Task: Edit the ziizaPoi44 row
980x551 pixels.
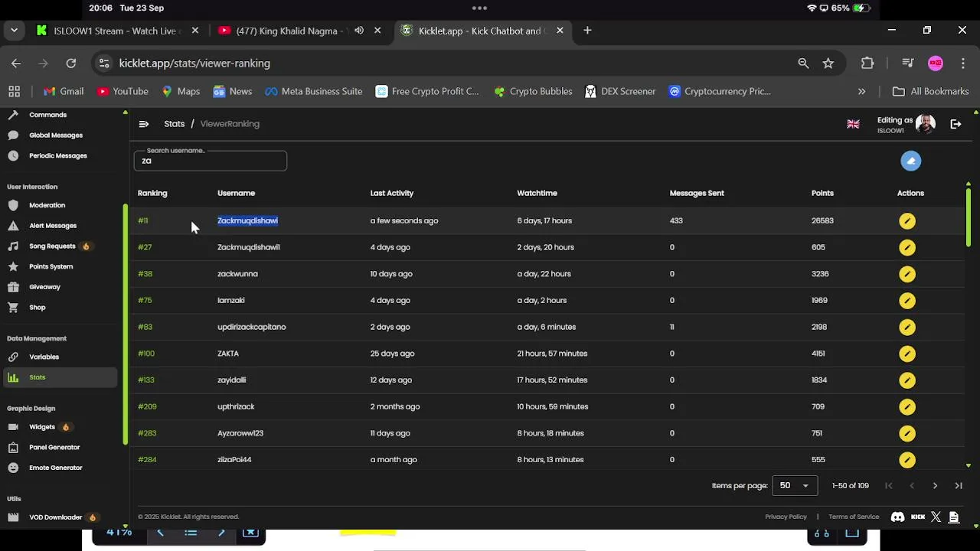Action: tap(907, 460)
